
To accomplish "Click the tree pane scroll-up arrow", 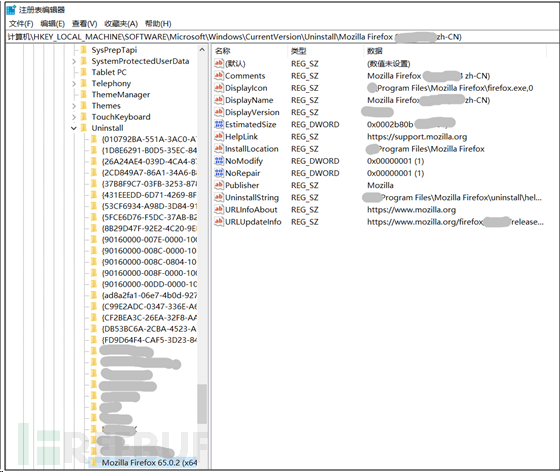I will pos(202,50).
